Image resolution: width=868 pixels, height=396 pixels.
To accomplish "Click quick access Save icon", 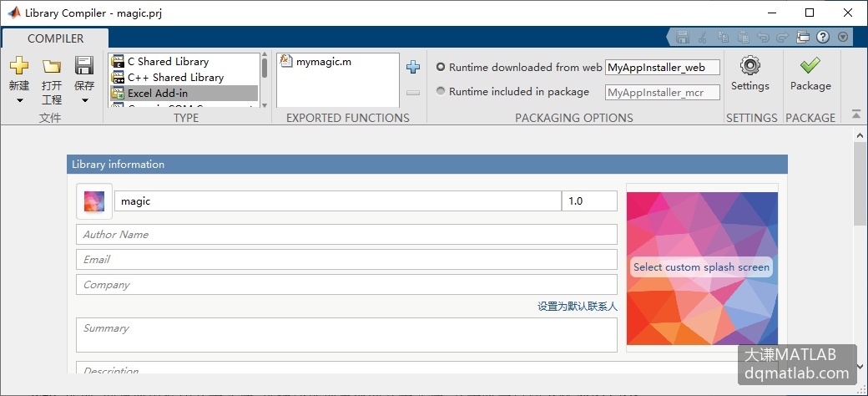I will pyautogui.click(x=683, y=37).
